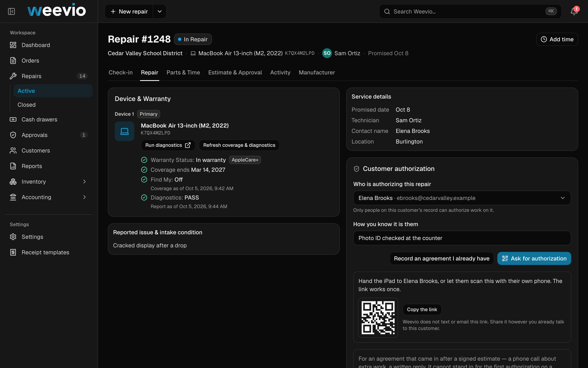Click Record an agreement I already have

(441, 258)
